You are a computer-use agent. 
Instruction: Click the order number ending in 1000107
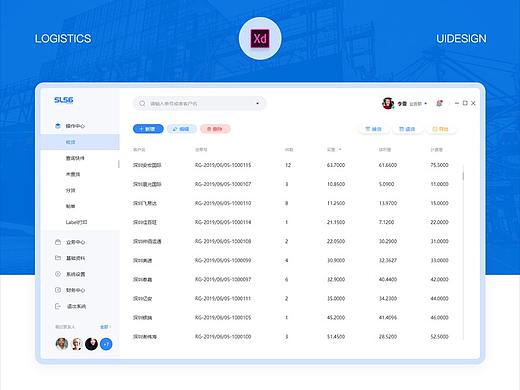[223, 184]
